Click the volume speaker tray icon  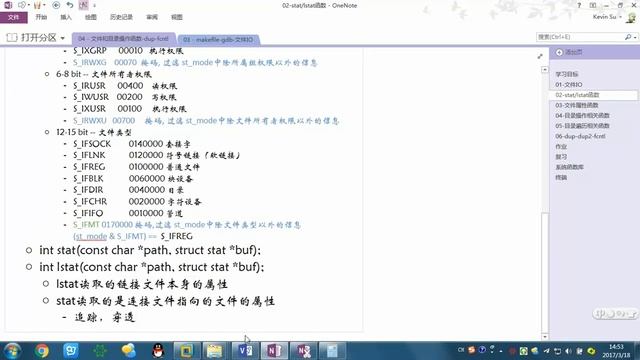click(568, 351)
